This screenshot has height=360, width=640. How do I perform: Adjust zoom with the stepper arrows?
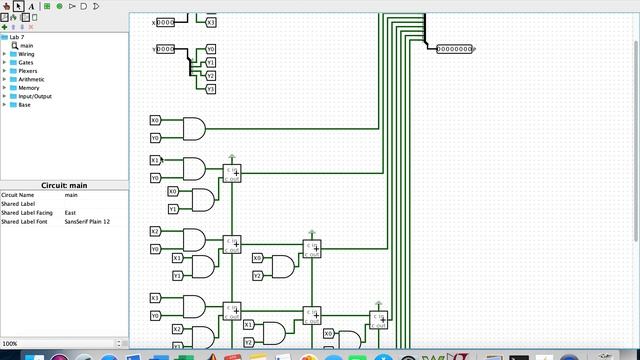(x=119, y=344)
